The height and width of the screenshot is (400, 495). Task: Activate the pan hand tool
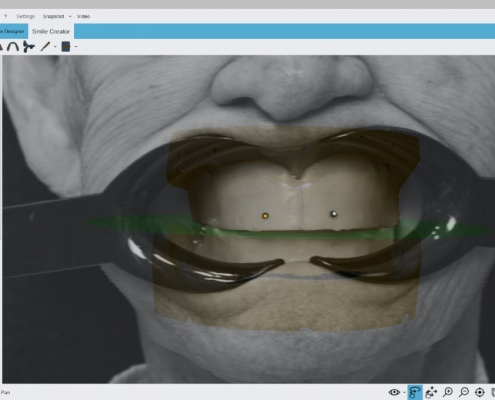coord(431,392)
